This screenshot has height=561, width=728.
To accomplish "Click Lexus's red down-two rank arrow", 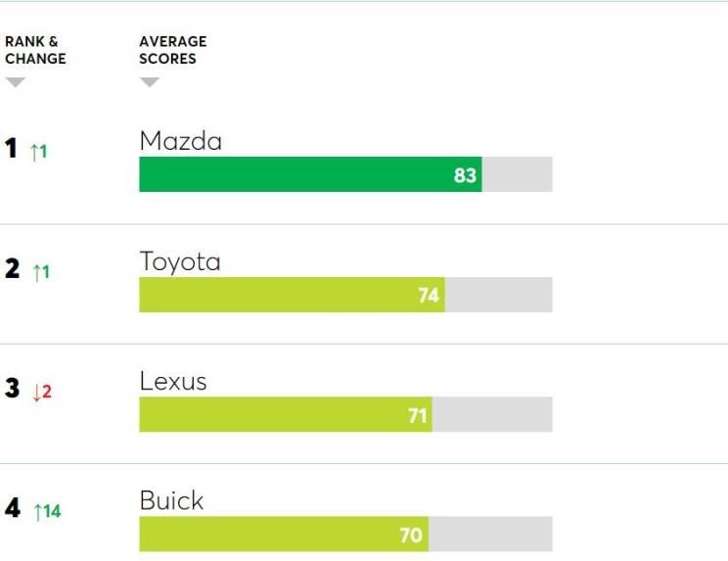I will 42,392.
